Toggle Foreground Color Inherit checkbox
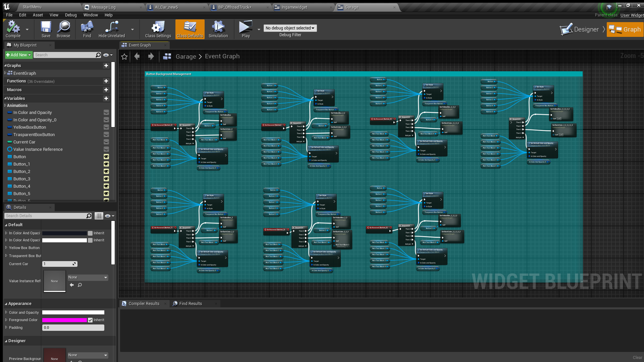 90,320
